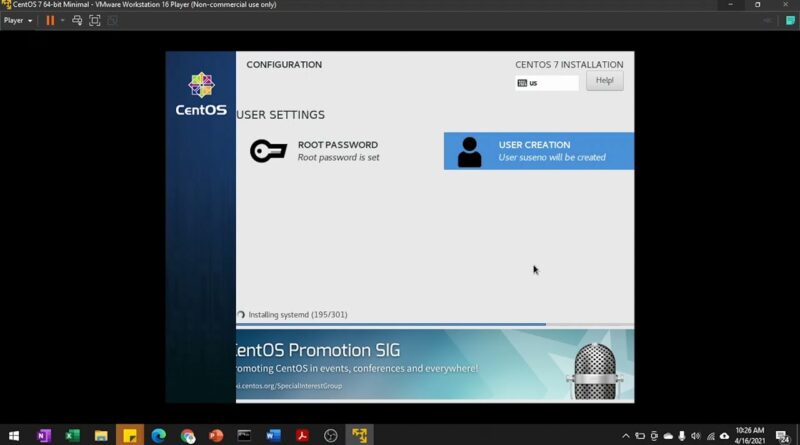This screenshot has height=445, width=800.
Task: Select VMware Player taskbar icon
Action: (360, 435)
